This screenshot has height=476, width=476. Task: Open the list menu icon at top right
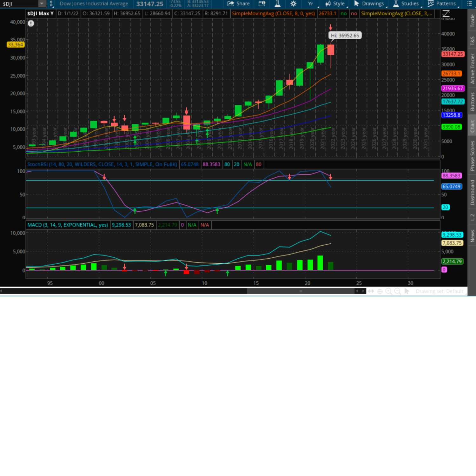[x=470, y=4]
